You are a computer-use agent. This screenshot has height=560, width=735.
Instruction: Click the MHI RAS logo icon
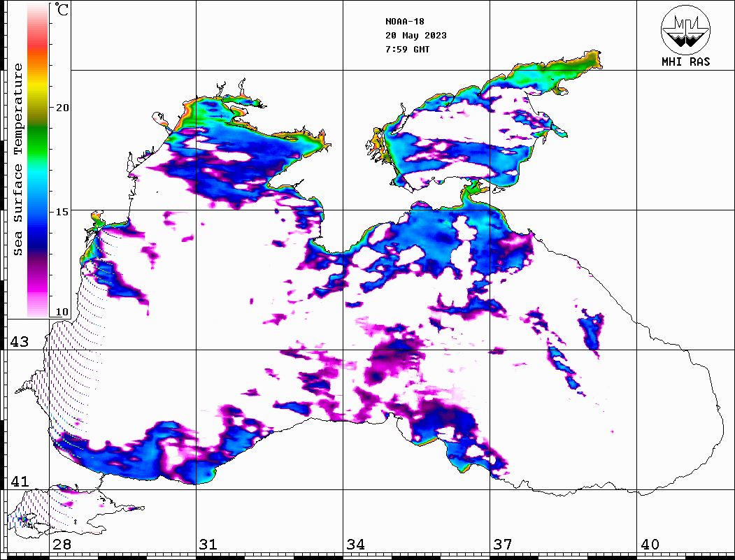(685, 29)
